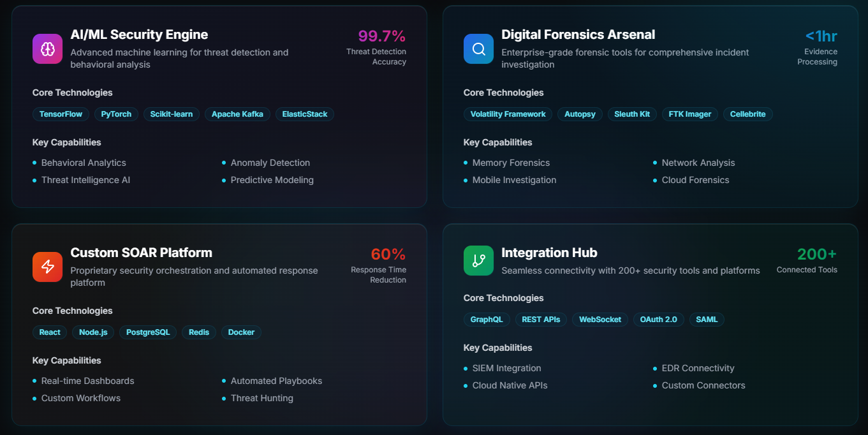Click the GraphQL badge
This screenshot has width=868, height=435.
[487, 319]
